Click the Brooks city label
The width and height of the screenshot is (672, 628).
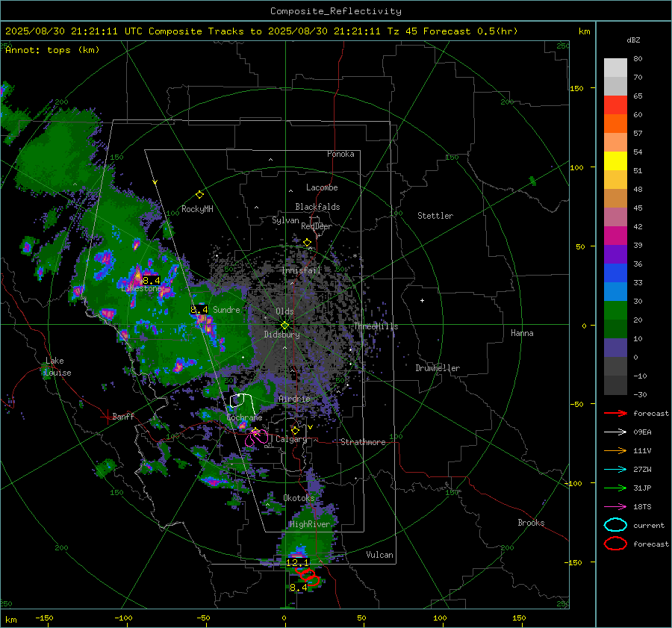pos(531,523)
